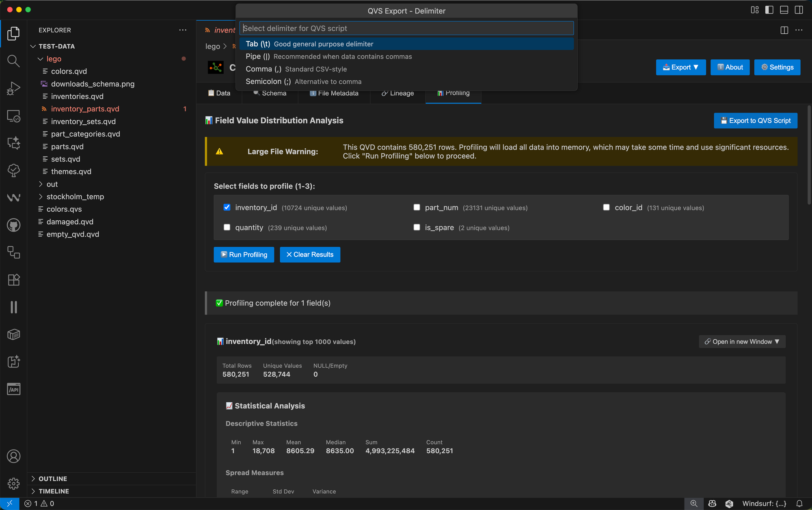Open Accounts icon in activity bar
Screen dimensions: 812x510
[13, 456]
